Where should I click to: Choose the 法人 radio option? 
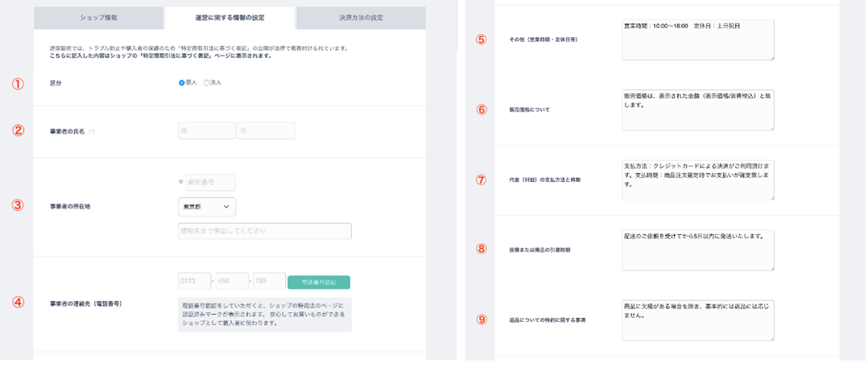(x=207, y=83)
